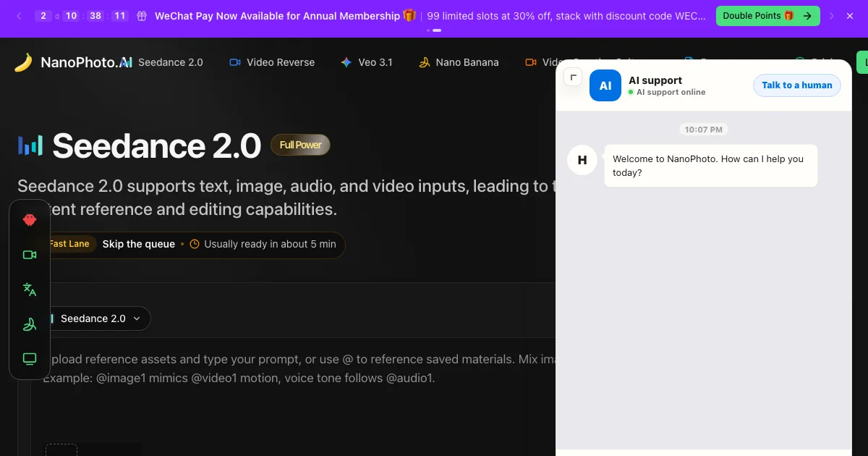Go to previous banner announcement with left arrow
The image size is (868, 456).
[19, 16]
